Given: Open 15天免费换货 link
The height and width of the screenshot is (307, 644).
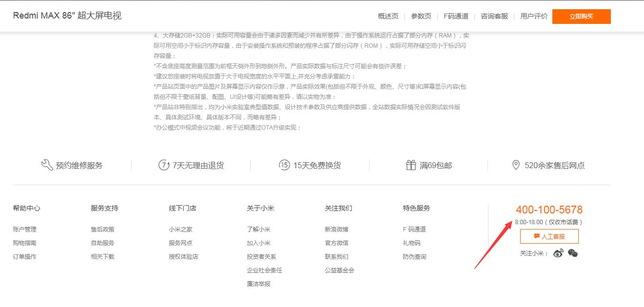Looking at the screenshot, I should [x=317, y=165].
